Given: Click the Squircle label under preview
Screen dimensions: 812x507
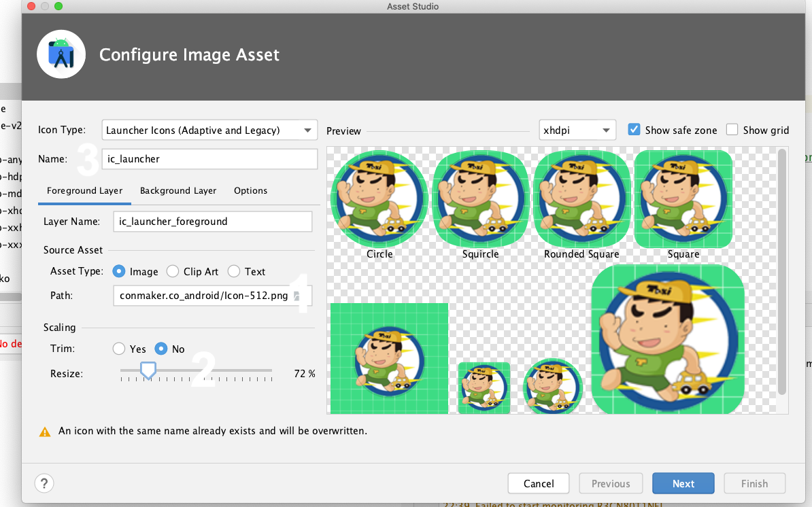Looking at the screenshot, I should (x=481, y=254).
